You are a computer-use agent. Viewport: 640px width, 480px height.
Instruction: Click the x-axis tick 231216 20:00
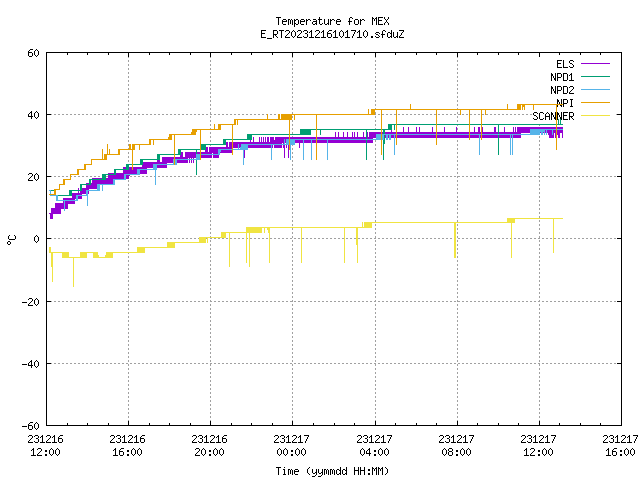pos(209,446)
